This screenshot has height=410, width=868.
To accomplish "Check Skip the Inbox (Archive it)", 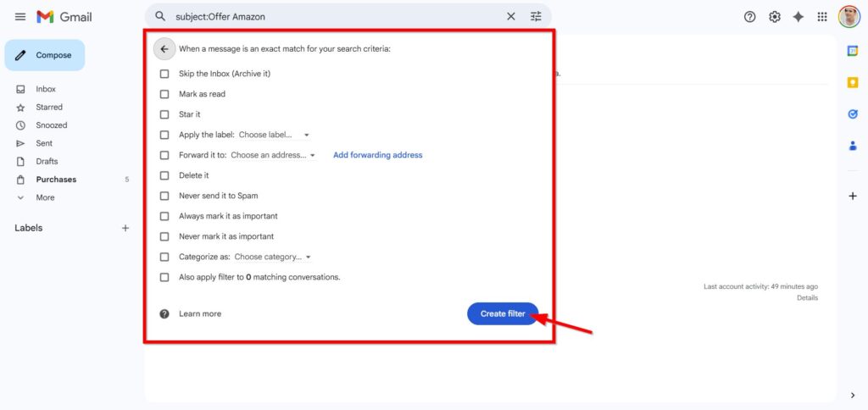I will 164,74.
